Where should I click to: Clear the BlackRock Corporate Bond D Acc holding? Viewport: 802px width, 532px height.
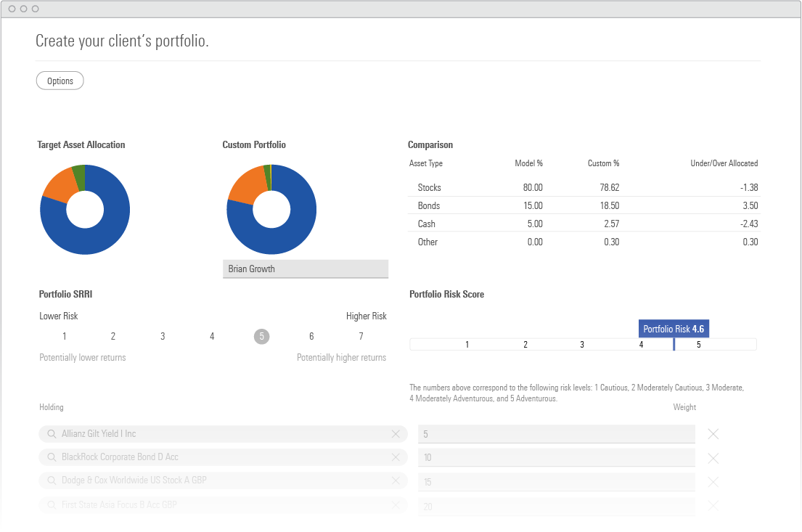click(x=396, y=457)
